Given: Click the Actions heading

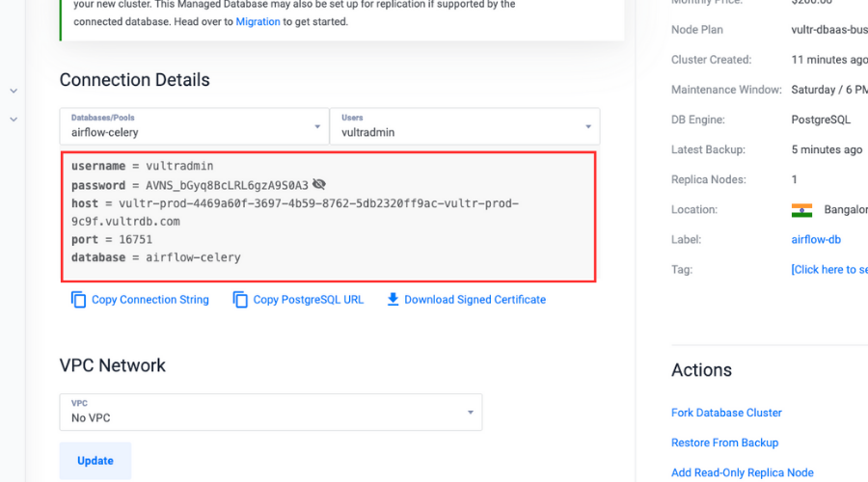Looking at the screenshot, I should 701,370.
